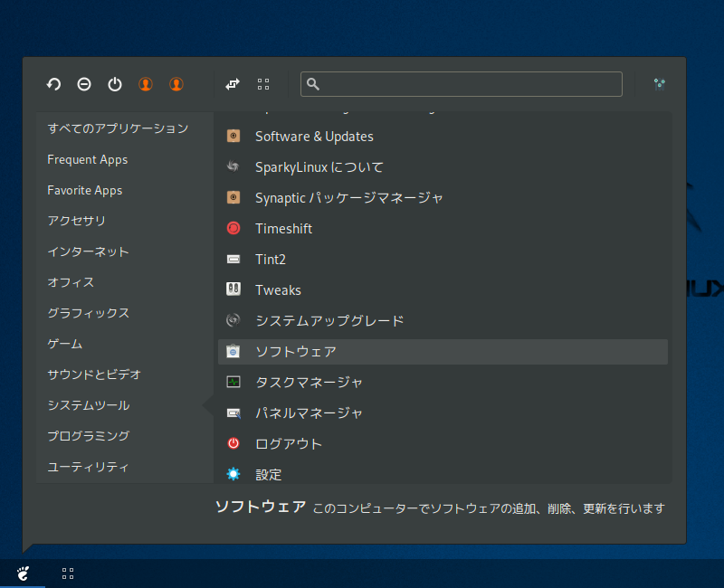Open the グラフィックス category
Viewport: 724px width, 588px height.
click(x=88, y=313)
